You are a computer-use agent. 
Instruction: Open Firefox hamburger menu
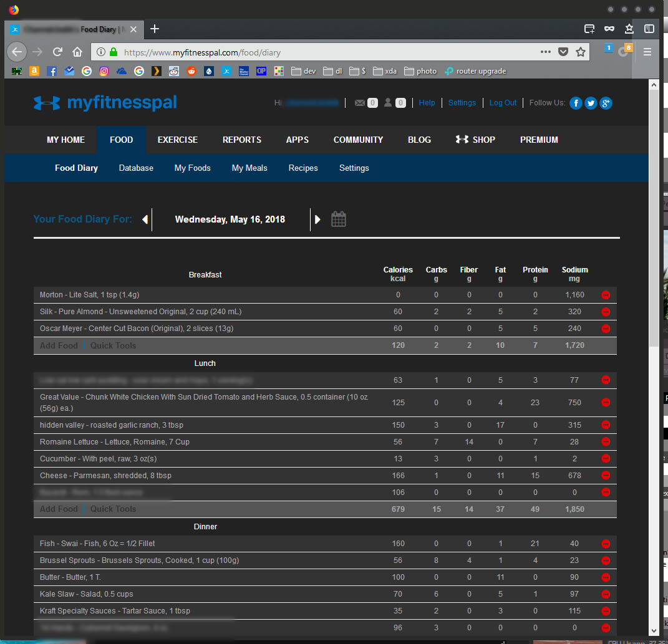[647, 52]
